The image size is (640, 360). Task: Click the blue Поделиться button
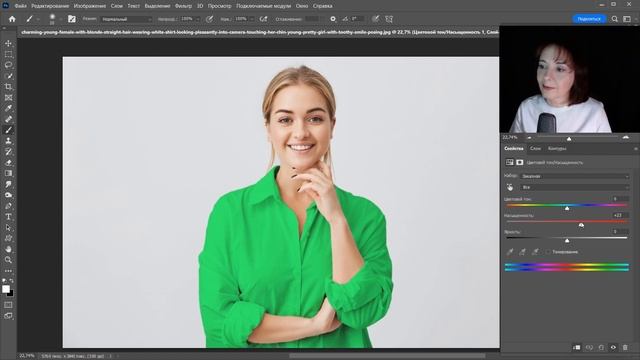[x=589, y=19]
